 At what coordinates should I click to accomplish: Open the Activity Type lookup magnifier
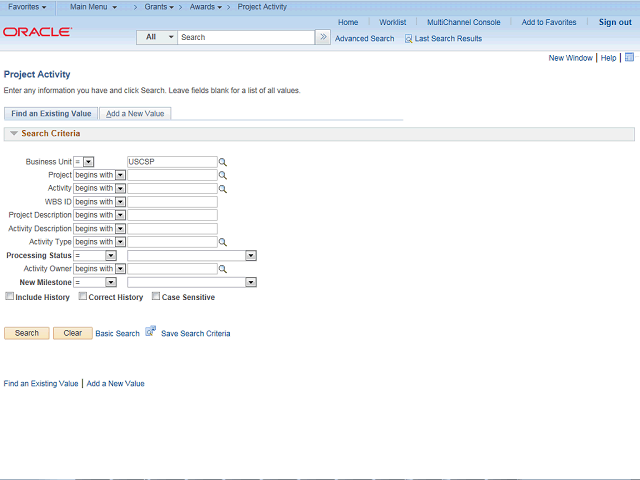pyautogui.click(x=222, y=242)
